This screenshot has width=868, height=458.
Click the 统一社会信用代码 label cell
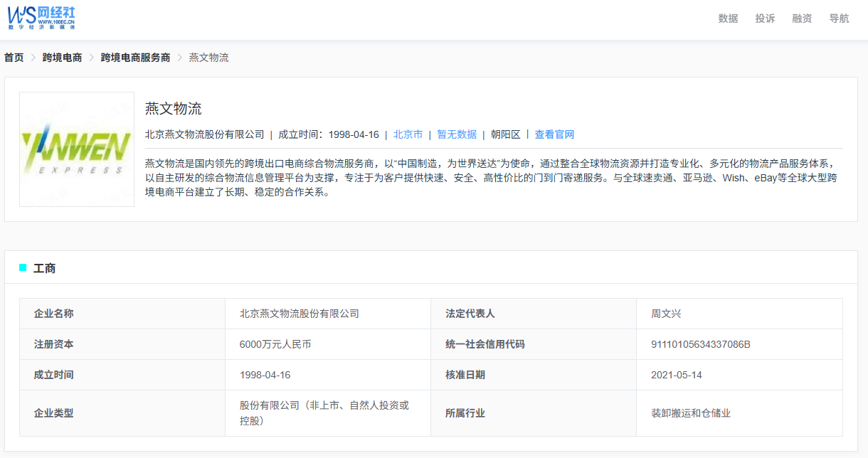[x=534, y=344]
